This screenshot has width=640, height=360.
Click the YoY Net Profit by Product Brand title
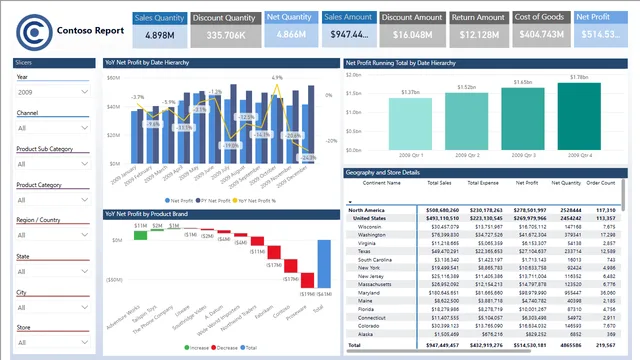[x=146, y=214]
